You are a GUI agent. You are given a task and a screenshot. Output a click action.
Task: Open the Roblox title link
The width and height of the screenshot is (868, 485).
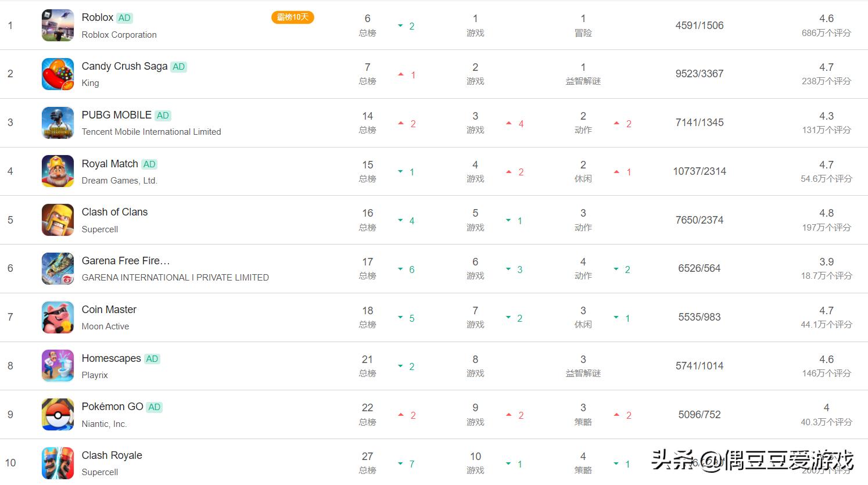point(98,17)
